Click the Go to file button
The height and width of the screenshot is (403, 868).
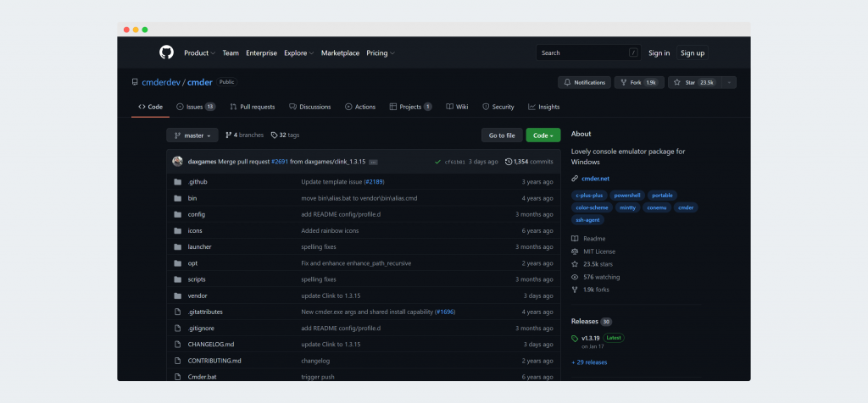(502, 135)
